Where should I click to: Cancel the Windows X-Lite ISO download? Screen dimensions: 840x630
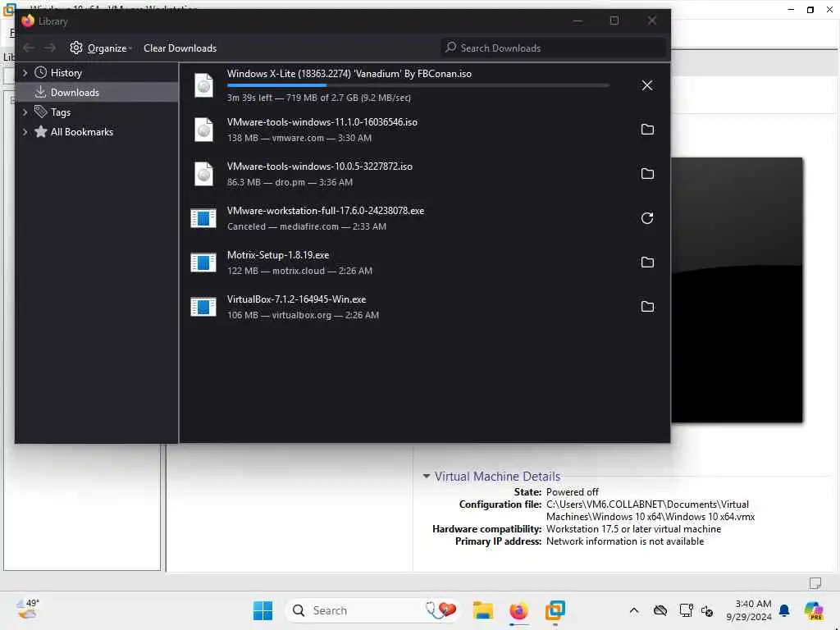coord(647,85)
